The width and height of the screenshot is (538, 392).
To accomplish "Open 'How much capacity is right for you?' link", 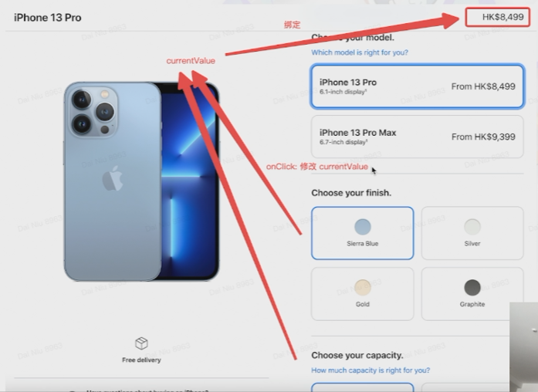I will tap(371, 370).
